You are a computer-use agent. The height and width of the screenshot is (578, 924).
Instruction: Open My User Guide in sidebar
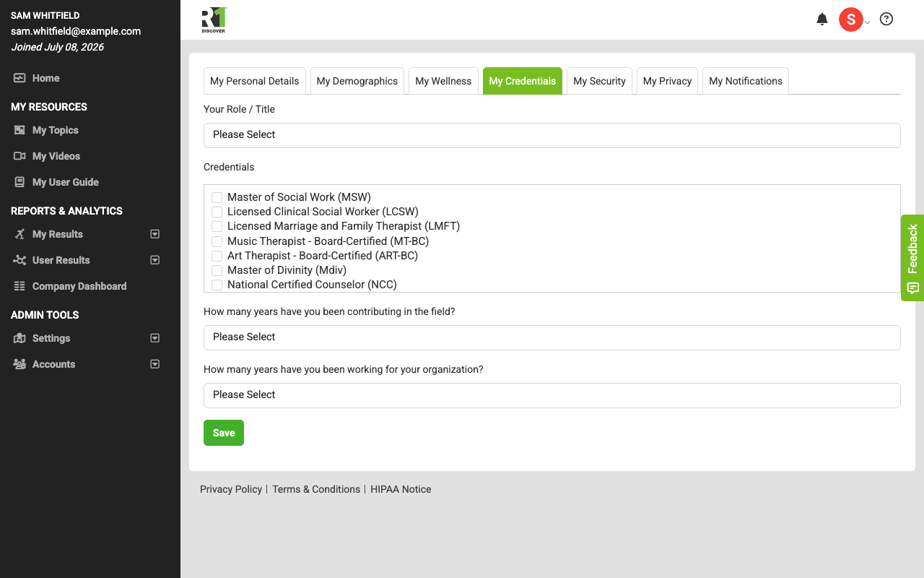[x=66, y=182]
